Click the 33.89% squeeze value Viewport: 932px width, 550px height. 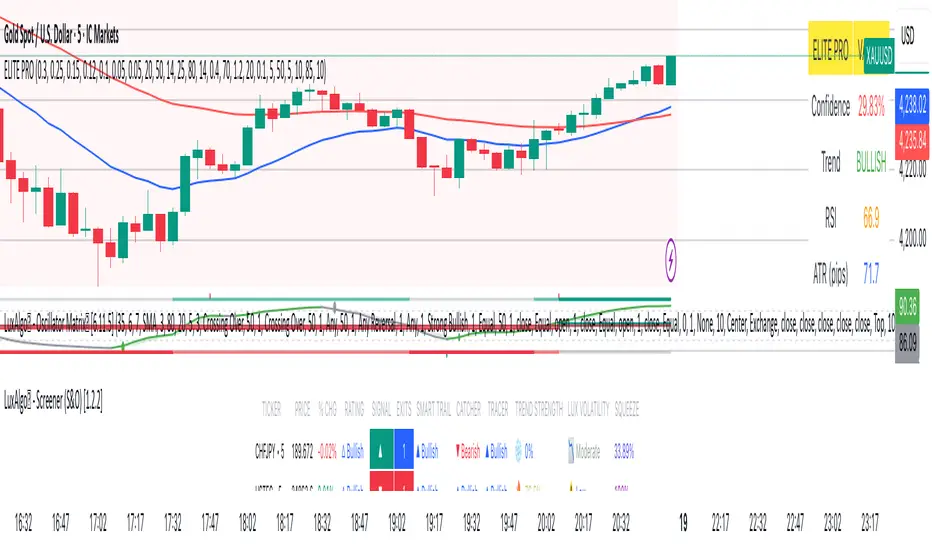(624, 452)
